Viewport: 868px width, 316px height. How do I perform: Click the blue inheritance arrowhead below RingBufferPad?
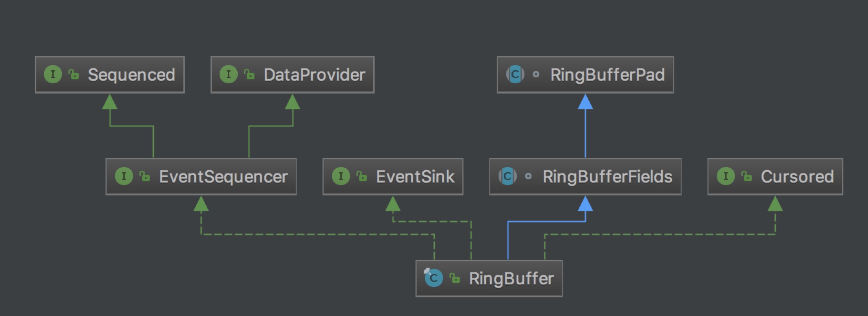pyautogui.click(x=585, y=102)
